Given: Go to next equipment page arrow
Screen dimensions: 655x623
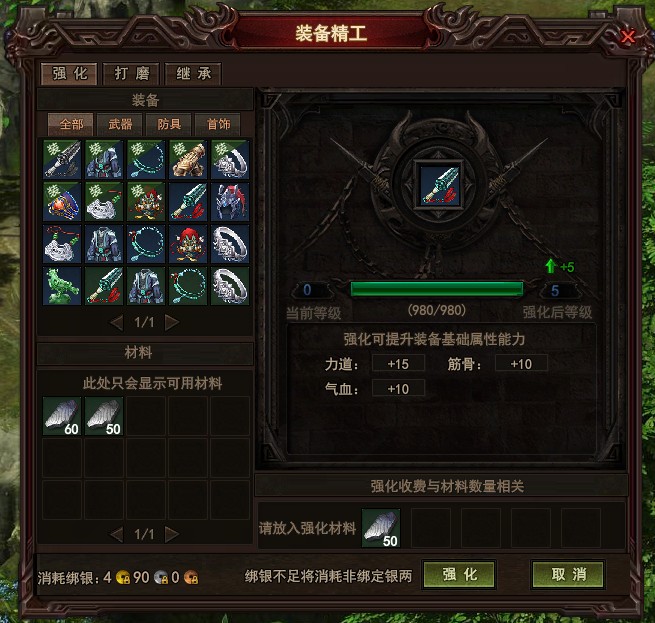Looking at the screenshot, I should pyautogui.click(x=172, y=323).
